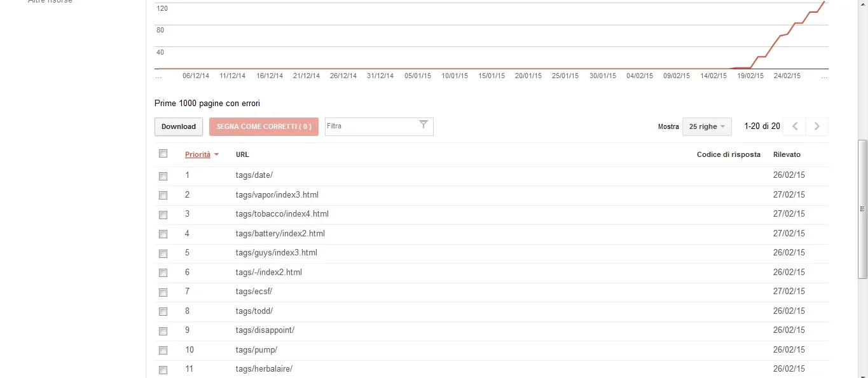Open the tags/-/index2.html entry
The image size is (868, 378).
coord(268,272)
